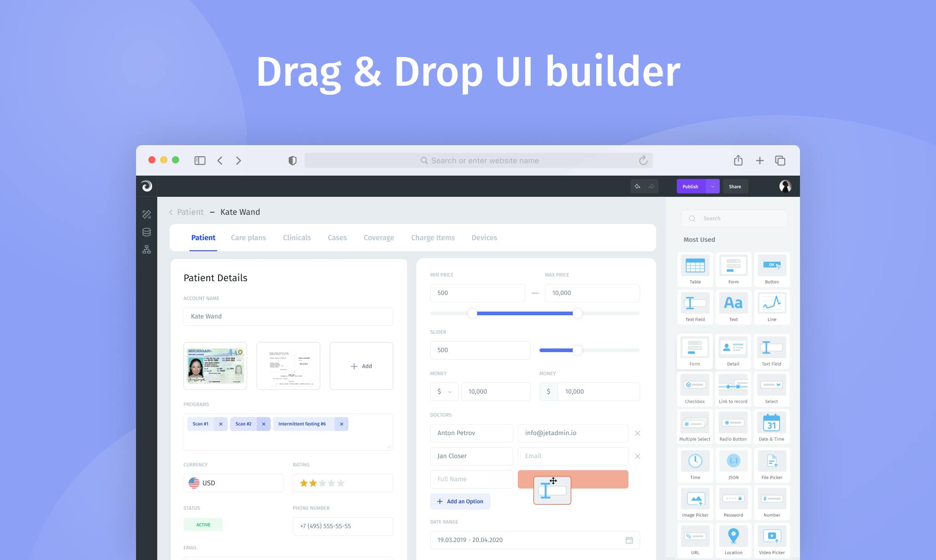Select the Checkbox component
This screenshot has height=560, width=936.
(695, 389)
